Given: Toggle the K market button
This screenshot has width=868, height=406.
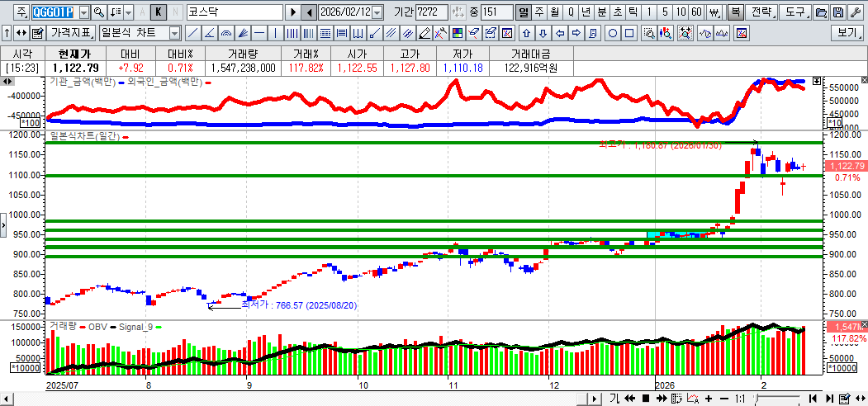Looking at the screenshot, I should click(x=159, y=12).
